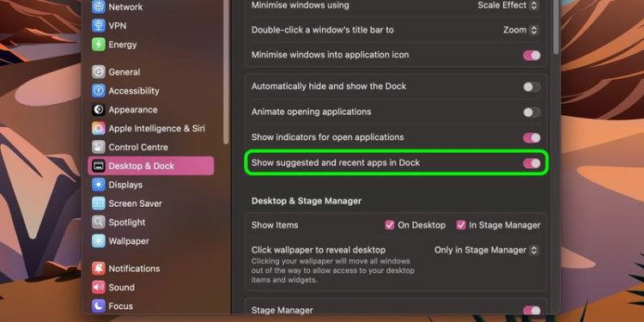Uncheck Show Items In Stage Manager
This screenshot has width=644, height=322.
click(461, 225)
